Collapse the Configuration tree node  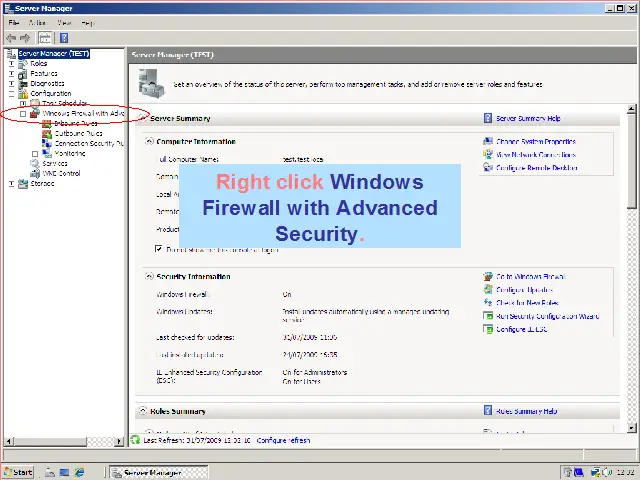pyautogui.click(x=11, y=94)
